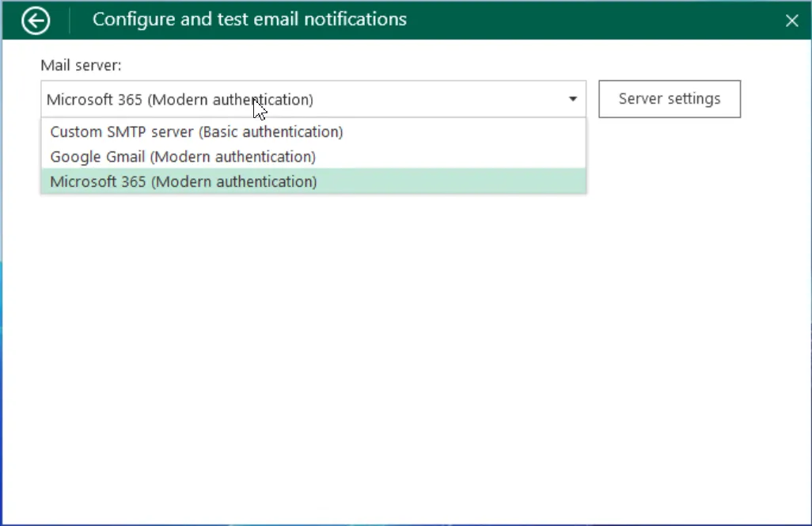Click the 'Configure and test email notifications' title
Screen dimensions: 812x526
click(x=249, y=19)
